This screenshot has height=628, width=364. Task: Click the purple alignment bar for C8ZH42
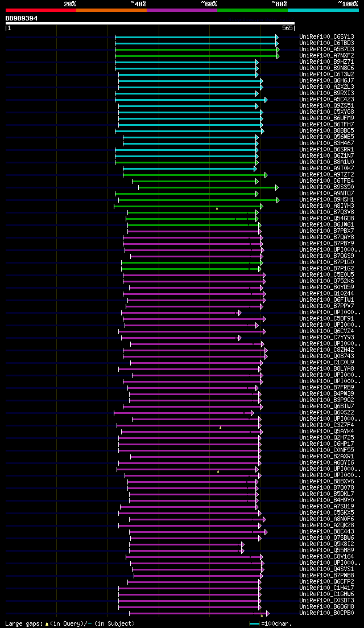pos(194,350)
